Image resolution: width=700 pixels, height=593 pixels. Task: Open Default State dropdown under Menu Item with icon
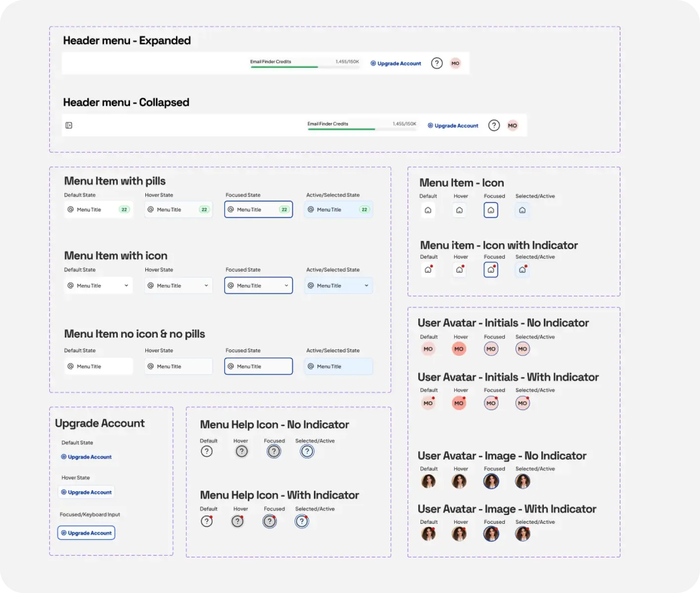(x=98, y=286)
